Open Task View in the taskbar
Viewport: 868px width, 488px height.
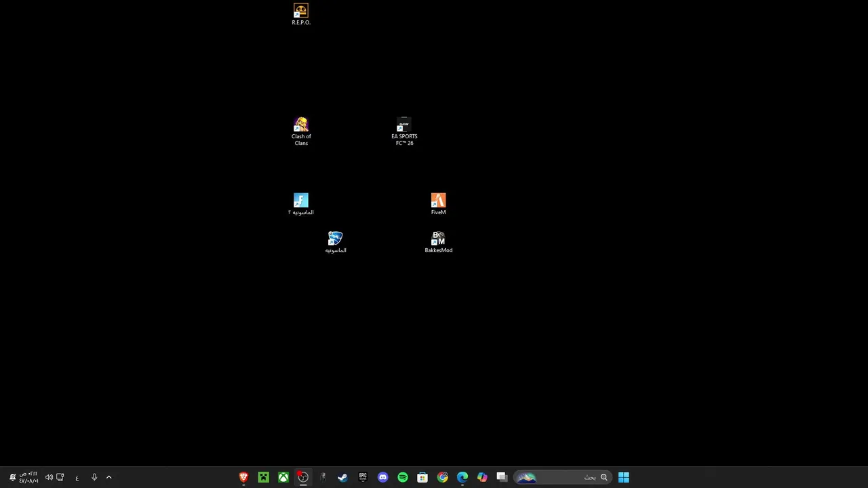click(502, 478)
